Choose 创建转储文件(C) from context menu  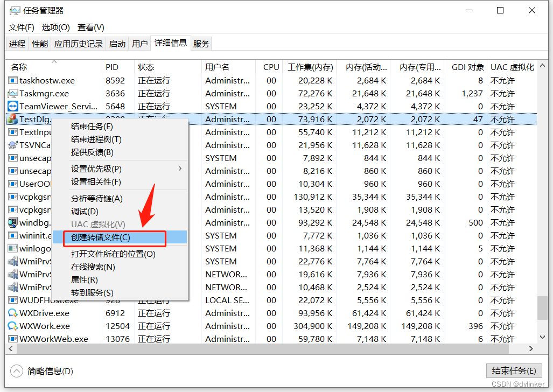[x=120, y=237]
